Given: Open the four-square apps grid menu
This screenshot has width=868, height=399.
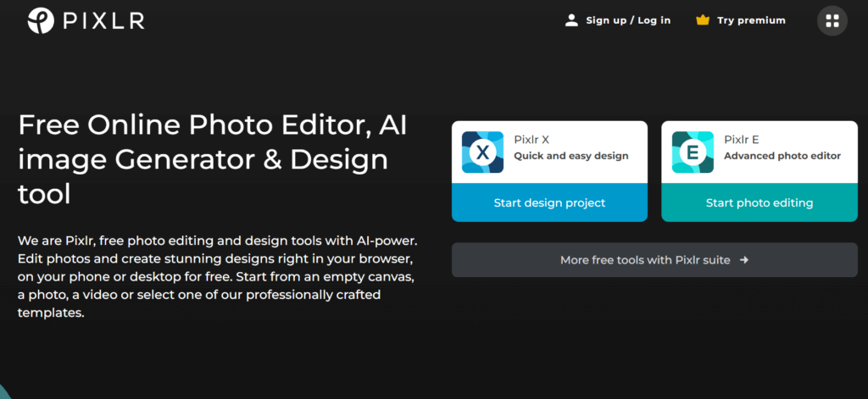Looking at the screenshot, I should click(x=832, y=20).
